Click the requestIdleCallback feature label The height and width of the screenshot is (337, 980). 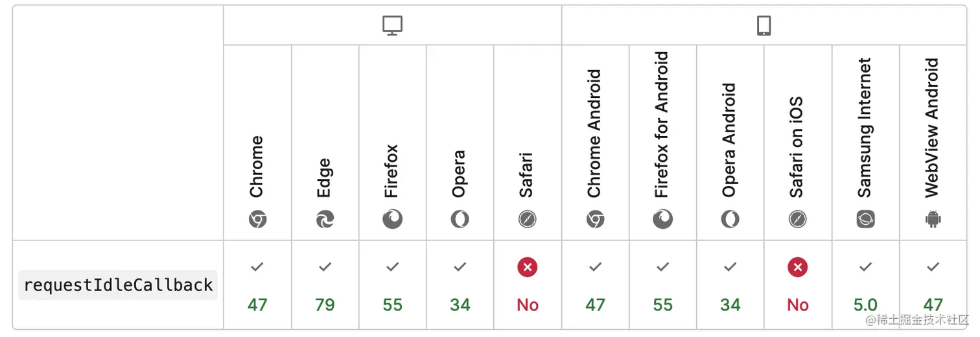tap(118, 285)
